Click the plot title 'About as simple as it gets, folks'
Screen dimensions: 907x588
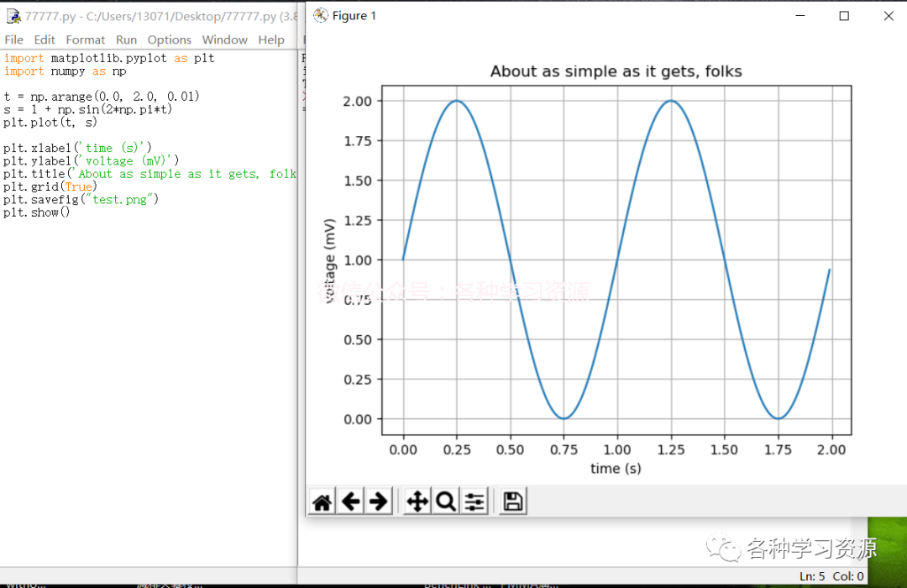616,71
